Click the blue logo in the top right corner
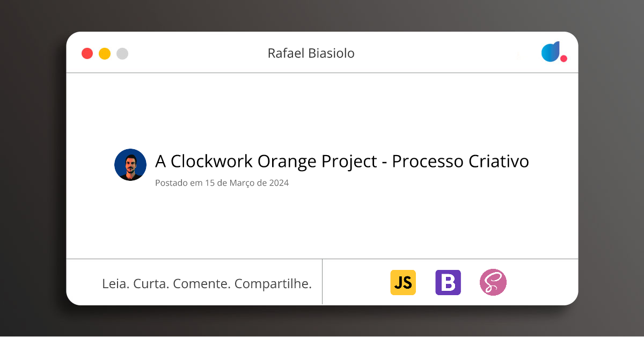The image size is (644, 337). tap(551, 52)
